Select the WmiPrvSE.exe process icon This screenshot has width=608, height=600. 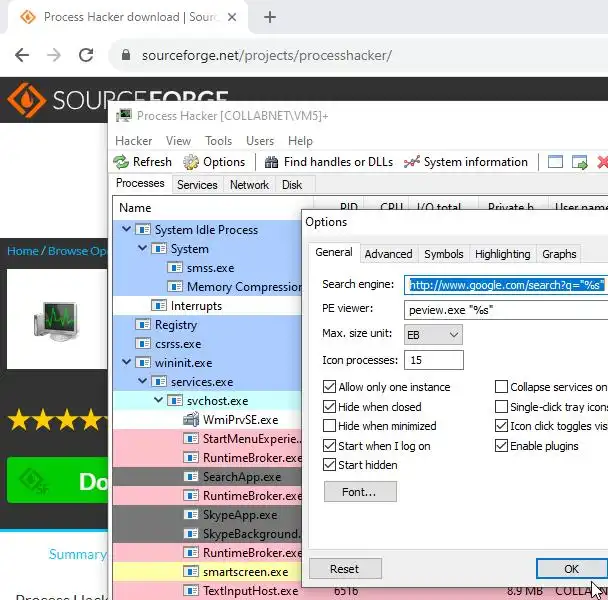coord(191,420)
